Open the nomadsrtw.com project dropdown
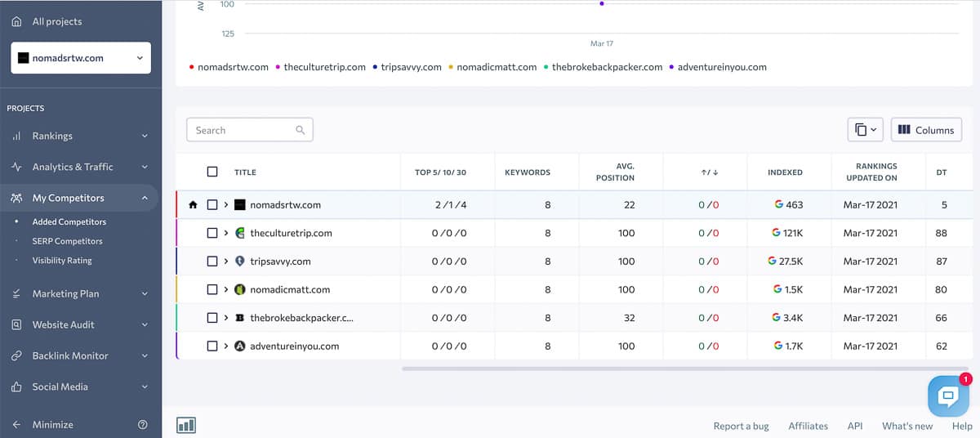This screenshot has height=438, width=980. pyautogui.click(x=81, y=58)
